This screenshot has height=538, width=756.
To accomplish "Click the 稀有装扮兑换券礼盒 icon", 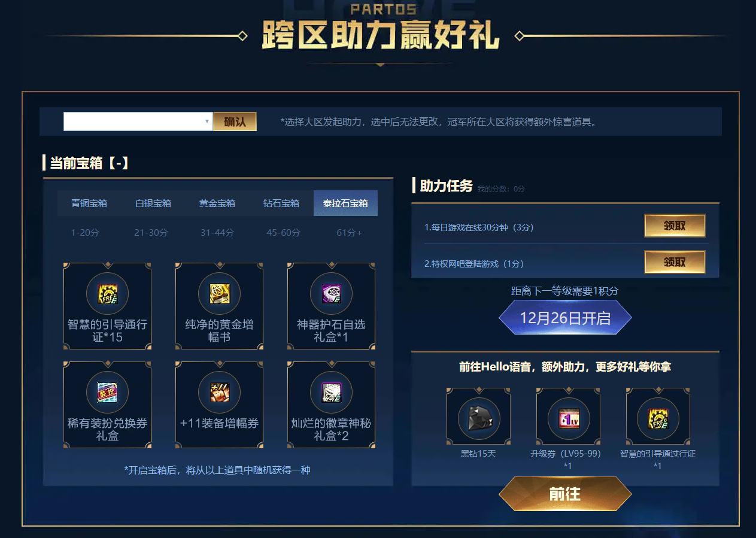I will [108, 393].
